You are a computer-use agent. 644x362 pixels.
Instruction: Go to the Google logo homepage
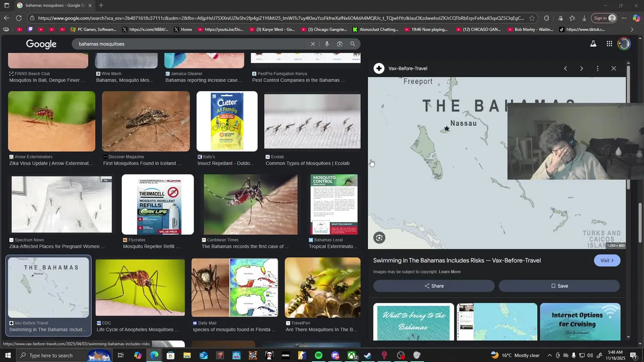click(41, 44)
